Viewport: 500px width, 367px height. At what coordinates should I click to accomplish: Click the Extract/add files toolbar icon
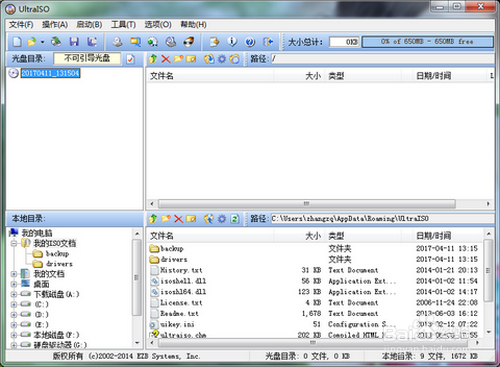point(214,42)
